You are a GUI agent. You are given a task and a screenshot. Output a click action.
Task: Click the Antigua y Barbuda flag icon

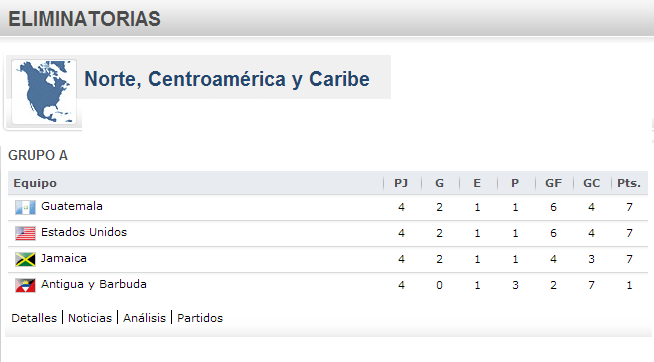25,286
